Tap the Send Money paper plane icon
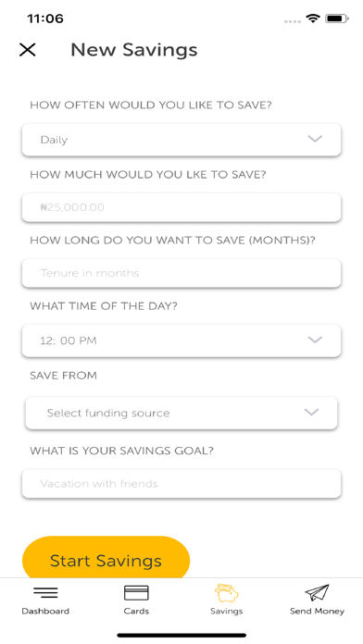The width and height of the screenshot is (363, 644). pos(317,593)
